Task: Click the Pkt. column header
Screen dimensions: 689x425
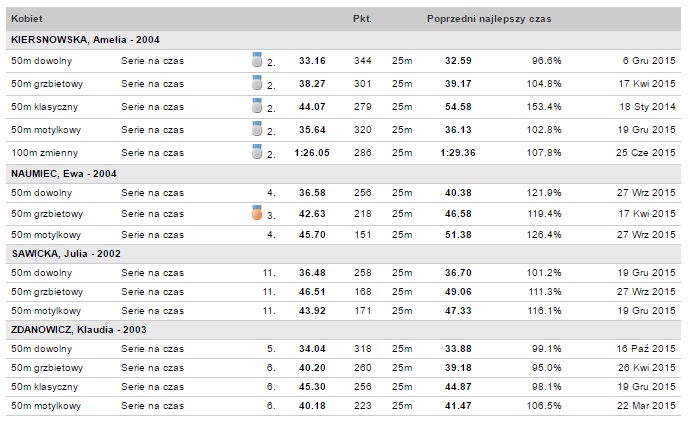Action: click(x=362, y=18)
